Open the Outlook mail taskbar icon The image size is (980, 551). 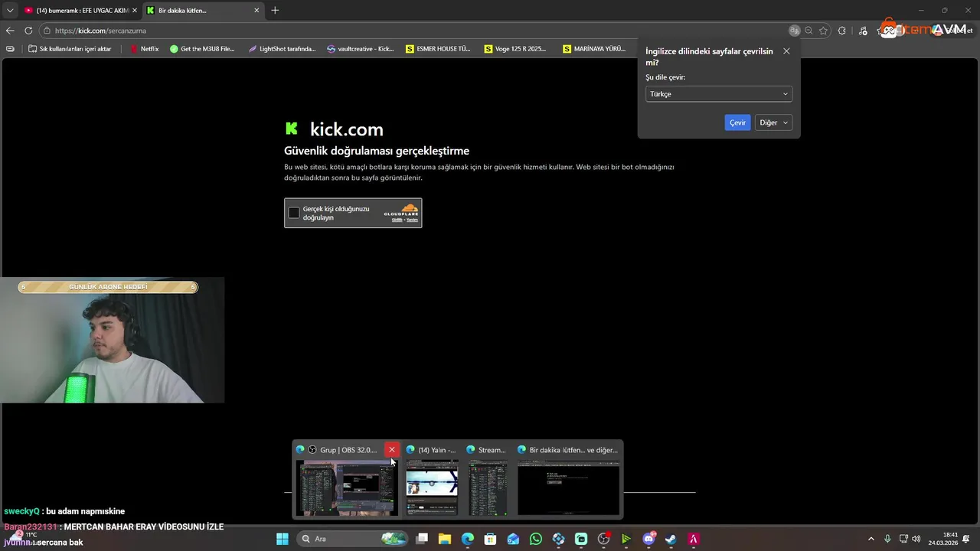coord(513,539)
